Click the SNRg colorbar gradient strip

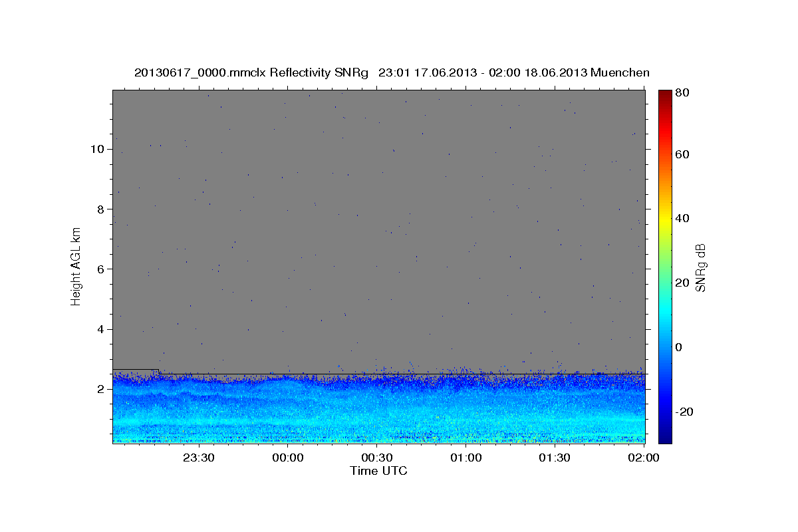click(x=665, y=266)
